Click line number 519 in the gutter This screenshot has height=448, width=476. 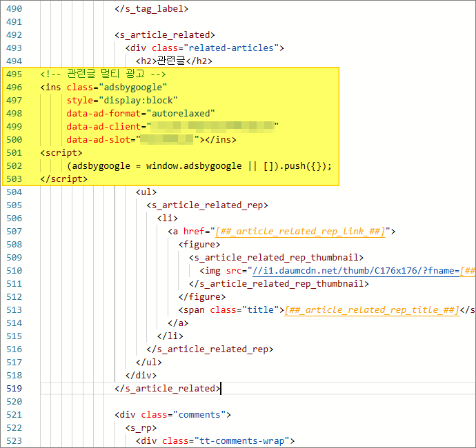point(14,388)
